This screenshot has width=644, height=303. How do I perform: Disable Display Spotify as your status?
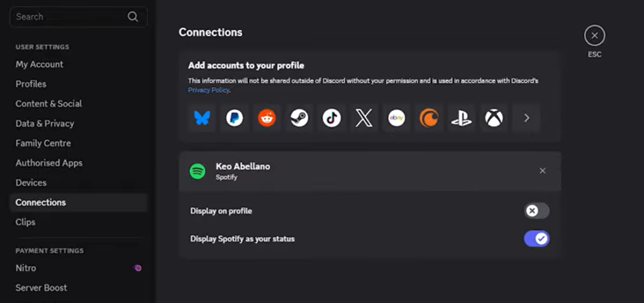tap(536, 239)
